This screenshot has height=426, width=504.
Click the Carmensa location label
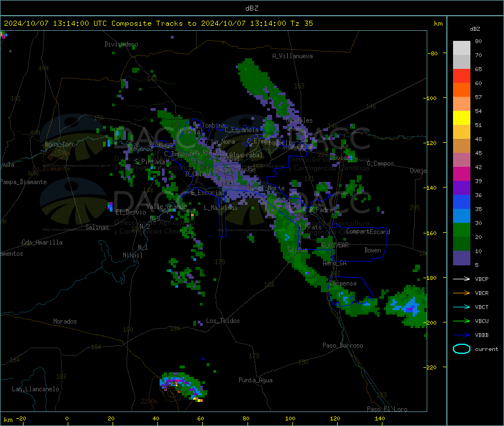point(343,283)
